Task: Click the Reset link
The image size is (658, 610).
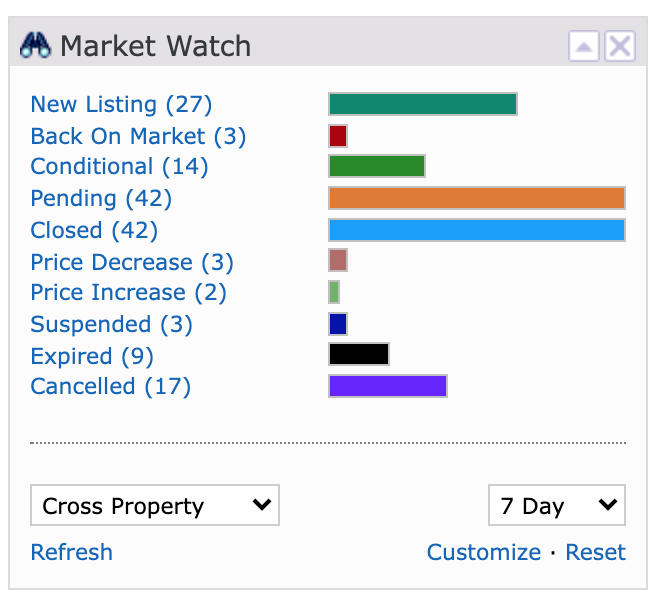Action: point(595,552)
